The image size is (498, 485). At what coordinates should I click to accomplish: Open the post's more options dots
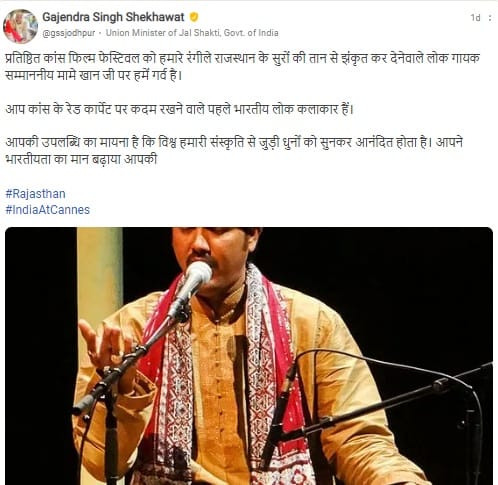pyautogui.click(x=490, y=18)
